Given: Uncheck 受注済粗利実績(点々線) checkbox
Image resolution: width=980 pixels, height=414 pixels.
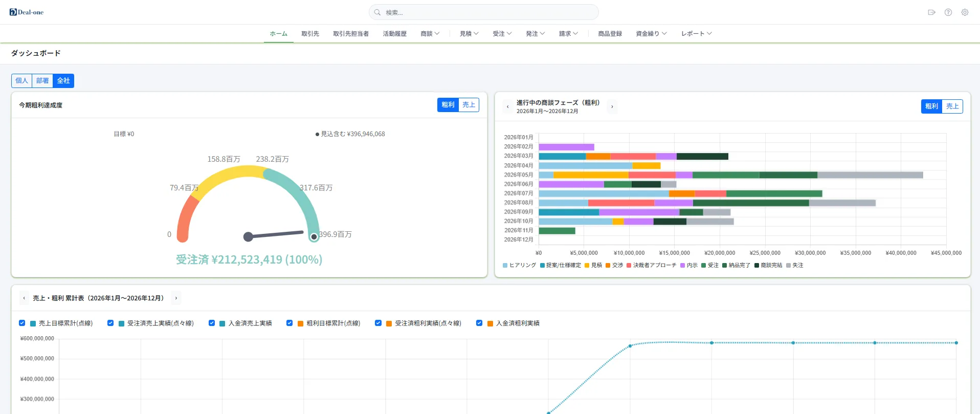Looking at the screenshot, I should click(x=378, y=323).
